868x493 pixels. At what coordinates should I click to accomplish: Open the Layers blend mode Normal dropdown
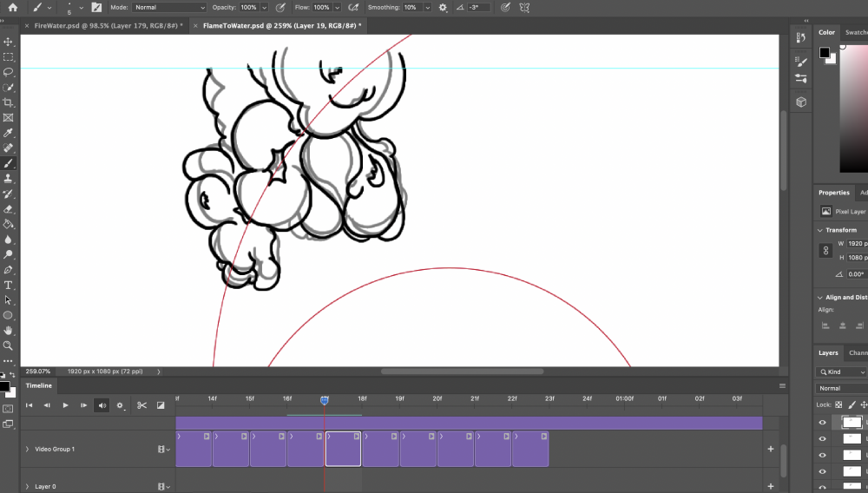(843, 389)
